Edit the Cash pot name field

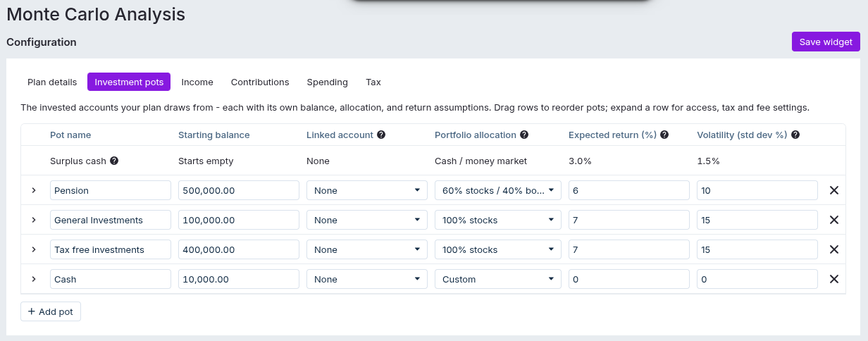coord(111,279)
